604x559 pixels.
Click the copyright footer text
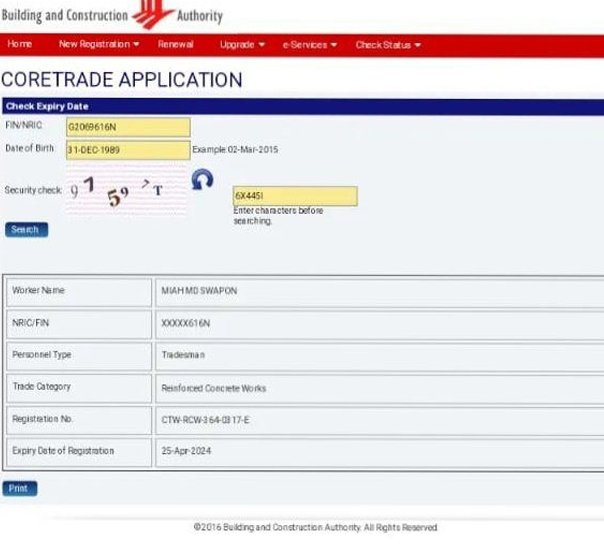[x=315, y=527]
